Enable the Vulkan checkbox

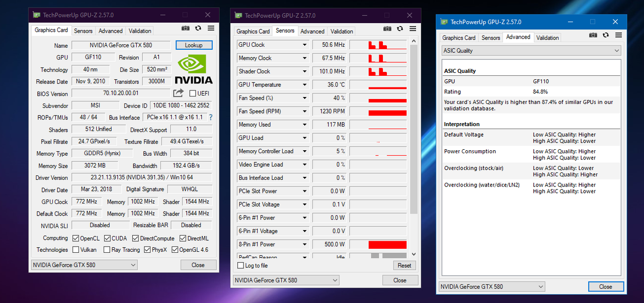[75, 250]
